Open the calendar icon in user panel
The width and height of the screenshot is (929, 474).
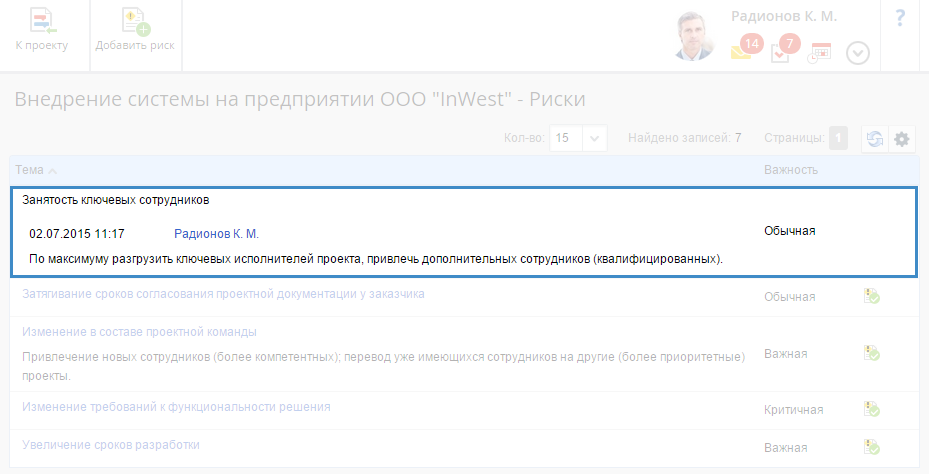tap(820, 52)
